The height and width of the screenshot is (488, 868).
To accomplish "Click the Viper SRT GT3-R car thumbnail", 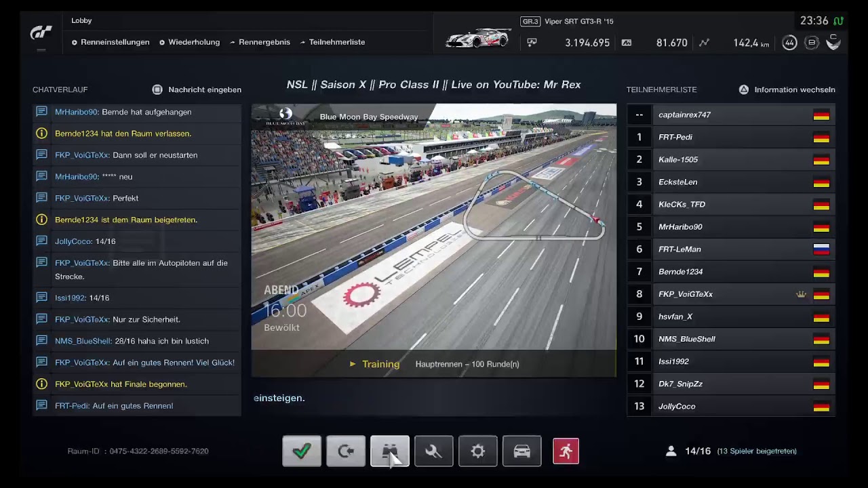I will point(478,38).
